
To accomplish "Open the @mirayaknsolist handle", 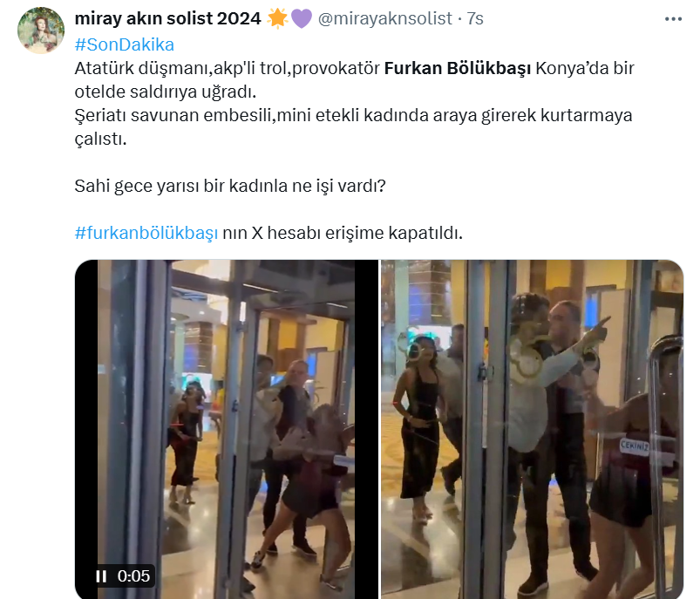I will pyautogui.click(x=384, y=18).
